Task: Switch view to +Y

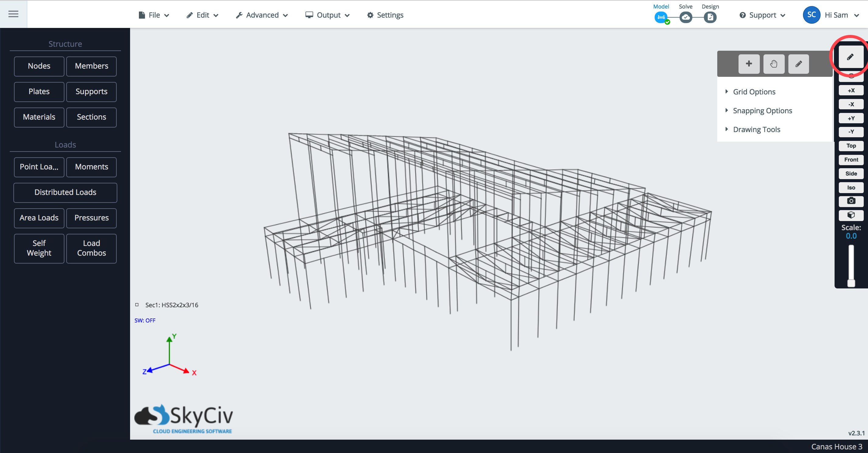Action: tap(851, 118)
